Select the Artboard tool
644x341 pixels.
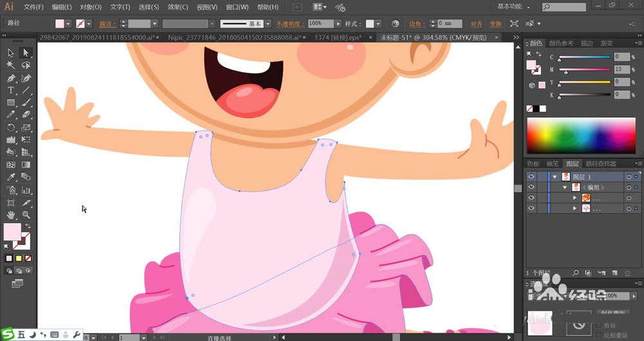coord(11,203)
